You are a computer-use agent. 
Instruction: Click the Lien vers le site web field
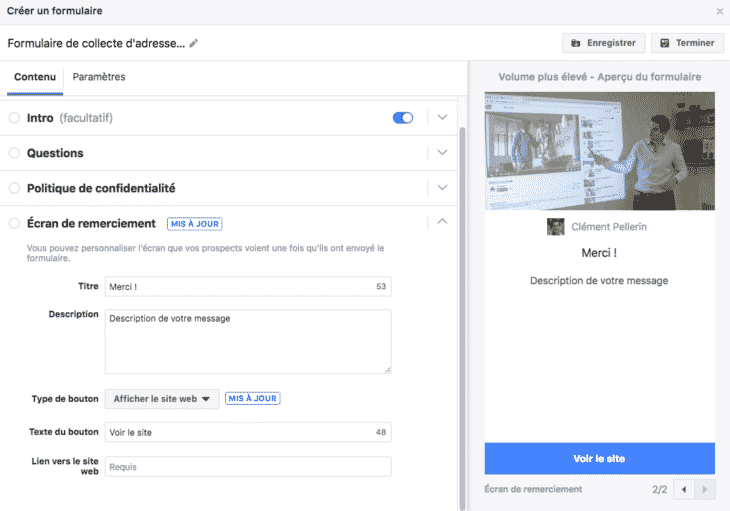pos(247,467)
